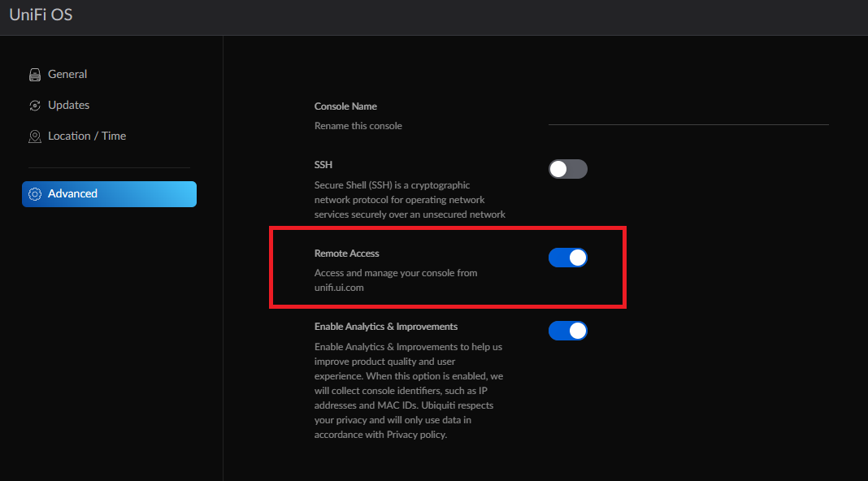
Task: Click the Location pin icon in sidebar
Action: pos(34,136)
